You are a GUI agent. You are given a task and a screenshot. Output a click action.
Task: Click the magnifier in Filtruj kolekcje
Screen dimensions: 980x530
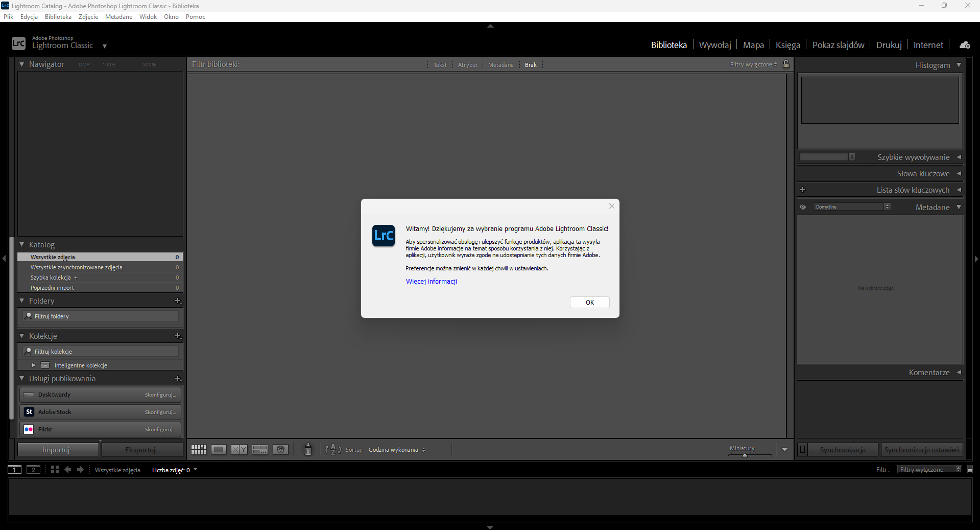point(29,351)
